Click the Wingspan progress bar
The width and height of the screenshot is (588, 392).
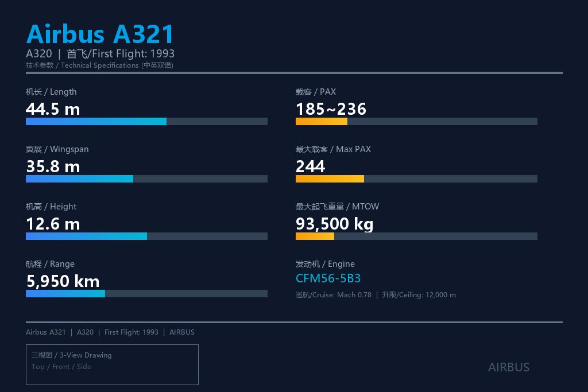(146, 178)
